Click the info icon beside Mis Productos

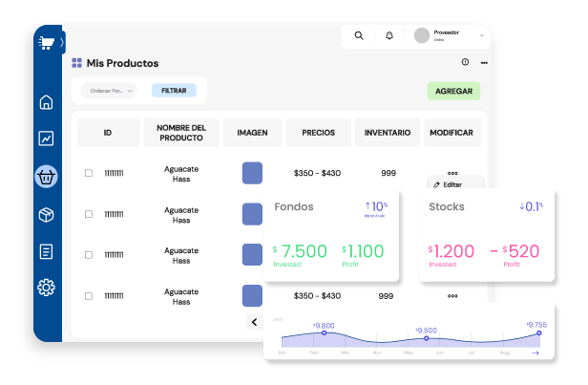(465, 62)
